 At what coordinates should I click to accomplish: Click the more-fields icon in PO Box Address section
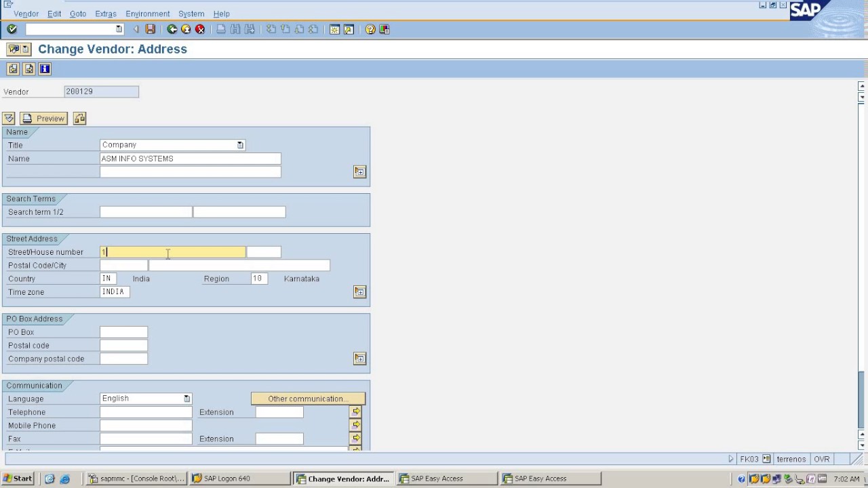click(x=360, y=359)
